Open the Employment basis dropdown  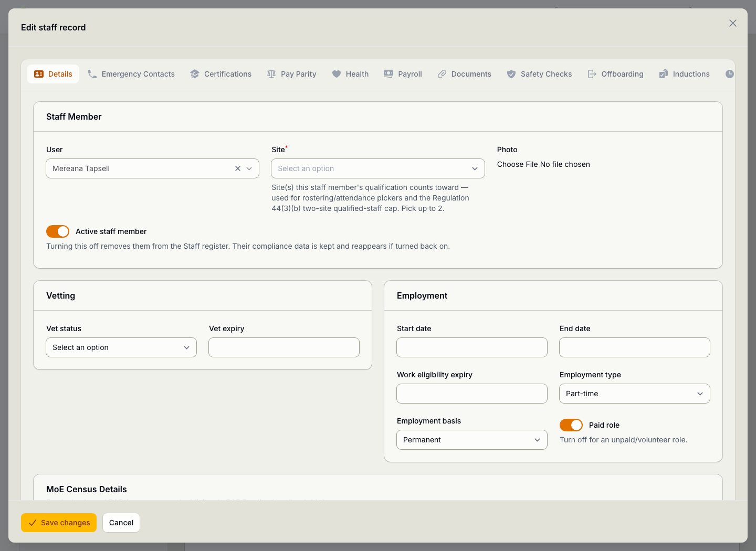click(472, 440)
